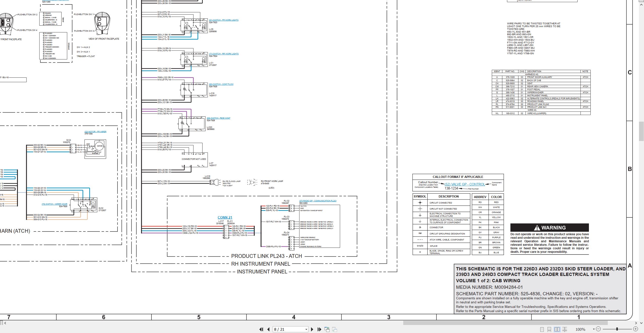This screenshot has height=333, width=644.
Task: Click the next view icon
Action: tap(335, 329)
